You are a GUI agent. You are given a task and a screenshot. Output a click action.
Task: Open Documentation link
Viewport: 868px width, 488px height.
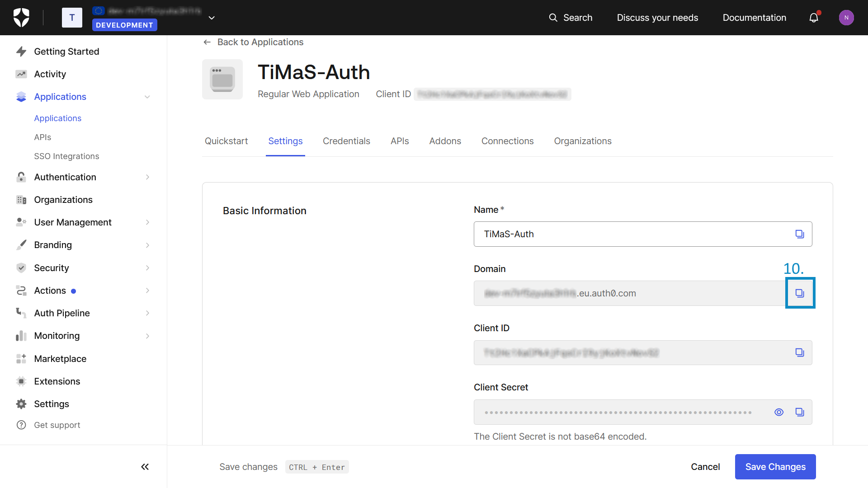(754, 18)
